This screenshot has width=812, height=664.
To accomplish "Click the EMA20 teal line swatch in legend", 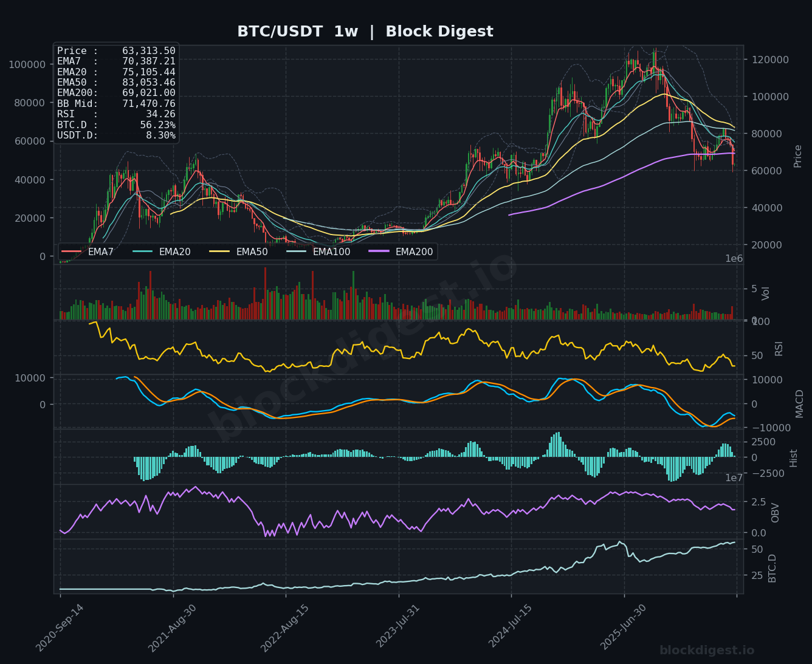I will [142, 252].
